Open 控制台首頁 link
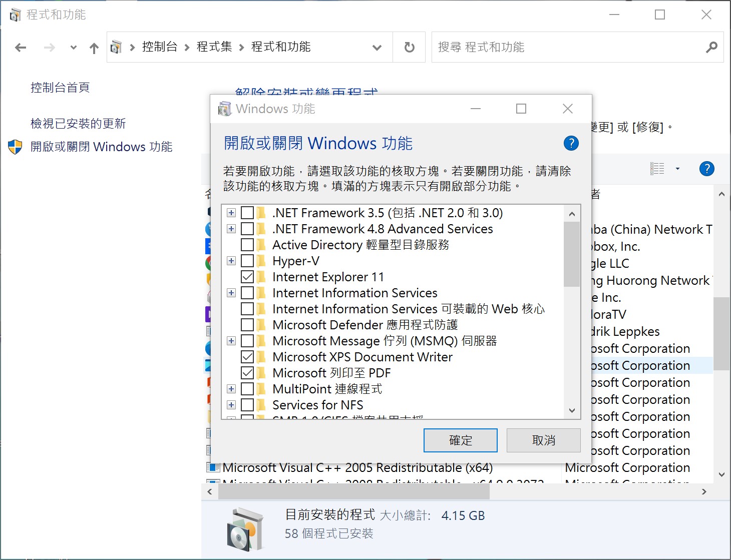This screenshot has width=731, height=560. pos(60,88)
